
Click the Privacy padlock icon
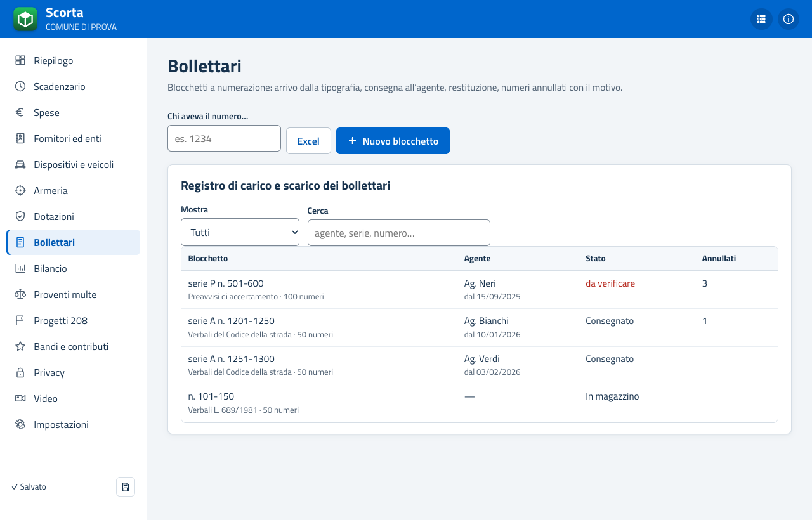20,373
